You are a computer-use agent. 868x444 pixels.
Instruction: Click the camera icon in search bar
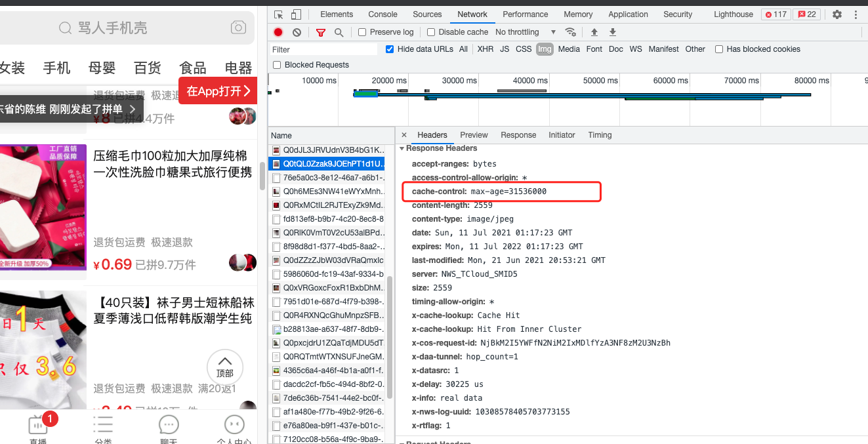pos(238,28)
